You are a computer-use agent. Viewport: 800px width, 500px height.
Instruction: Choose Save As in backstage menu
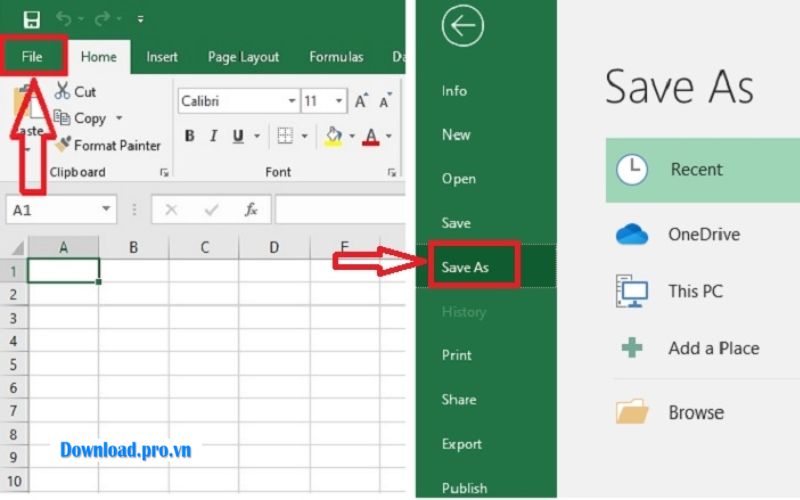pos(465,267)
